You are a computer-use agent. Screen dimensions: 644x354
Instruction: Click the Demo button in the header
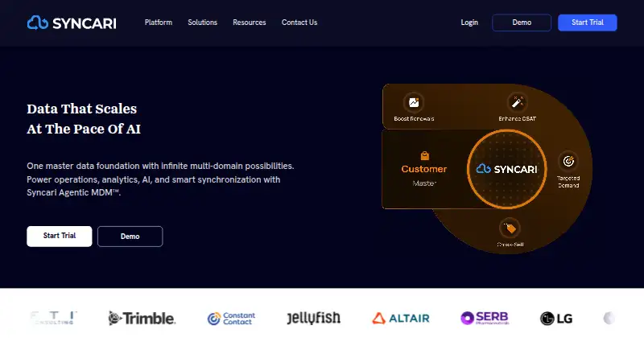(x=522, y=23)
